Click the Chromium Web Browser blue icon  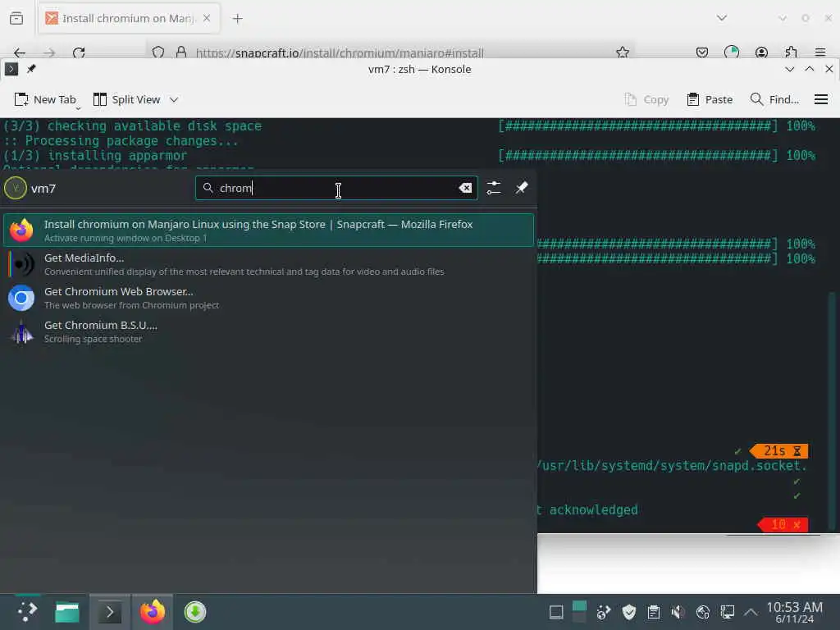21,298
